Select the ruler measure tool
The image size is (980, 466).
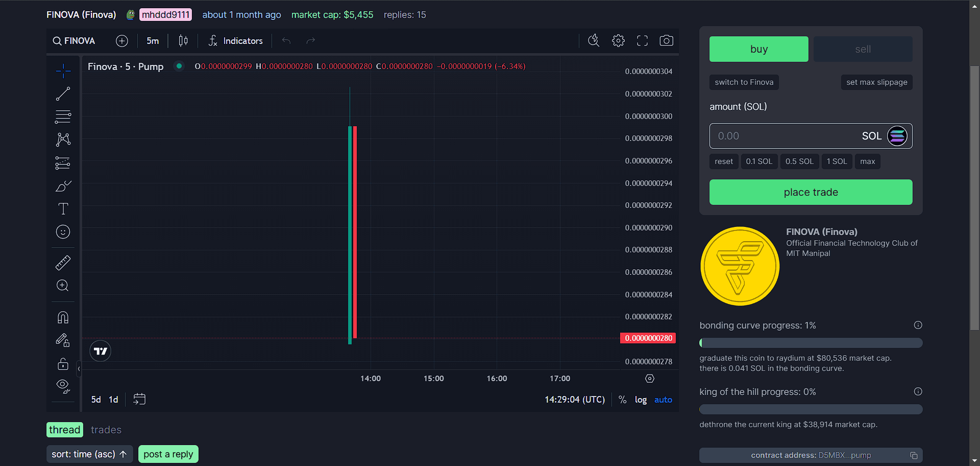click(63, 263)
